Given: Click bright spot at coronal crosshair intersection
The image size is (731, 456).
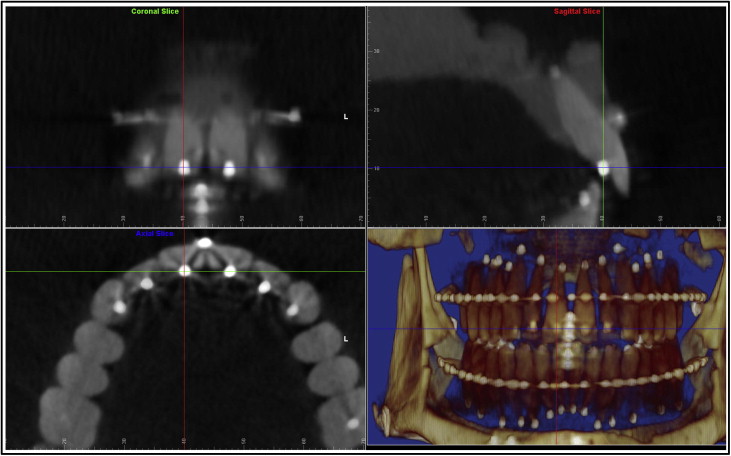Looking at the screenshot, I should coord(184,168).
